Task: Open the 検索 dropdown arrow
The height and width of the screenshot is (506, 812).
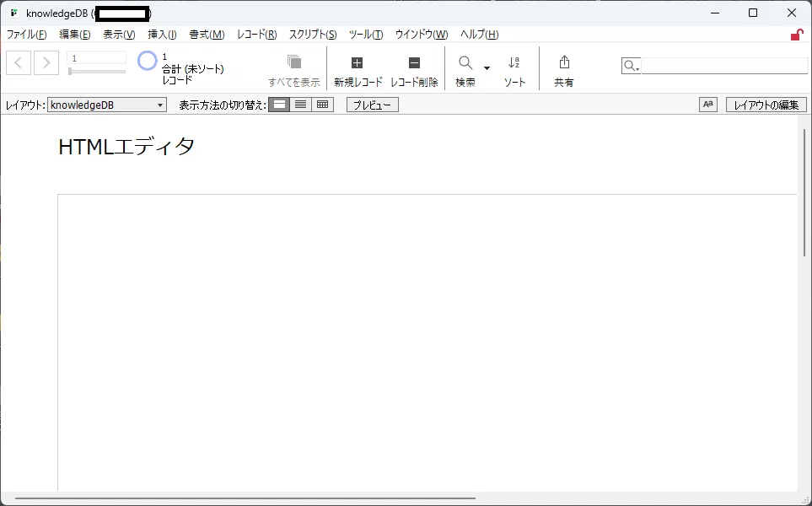Action: point(487,67)
